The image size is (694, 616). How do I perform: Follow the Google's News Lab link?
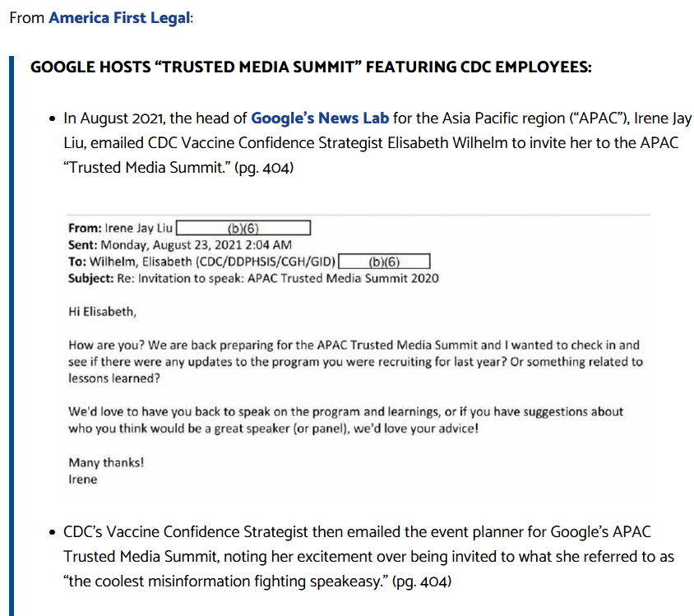pos(320,118)
